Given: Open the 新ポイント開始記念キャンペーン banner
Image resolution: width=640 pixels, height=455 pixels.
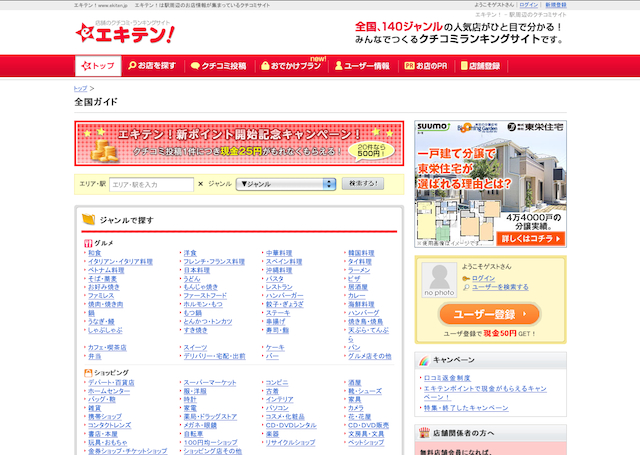Looking at the screenshot, I should point(239,143).
